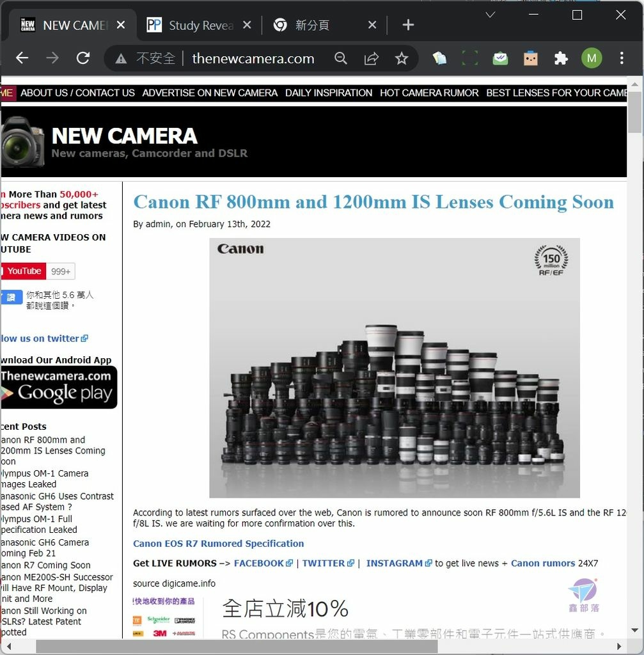Open the tab search chevron dropdown
The height and width of the screenshot is (655, 644).
point(491,15)
